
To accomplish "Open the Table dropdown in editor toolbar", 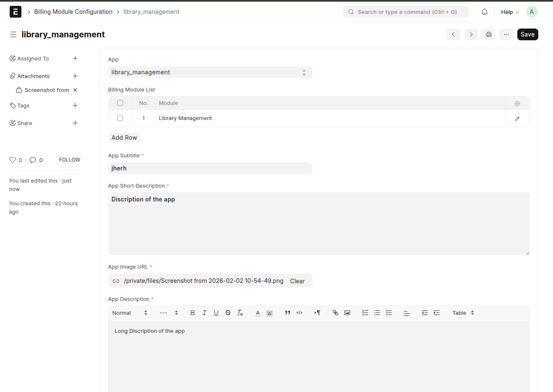I will [463, 313].
